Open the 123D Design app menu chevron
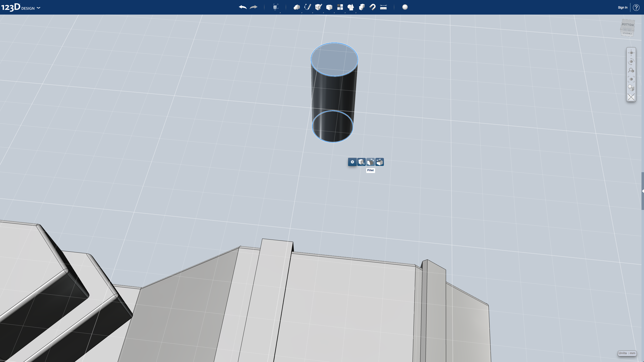Image resolution: width=644 pixels, height=362 pixels. click(x=39, y=8)
